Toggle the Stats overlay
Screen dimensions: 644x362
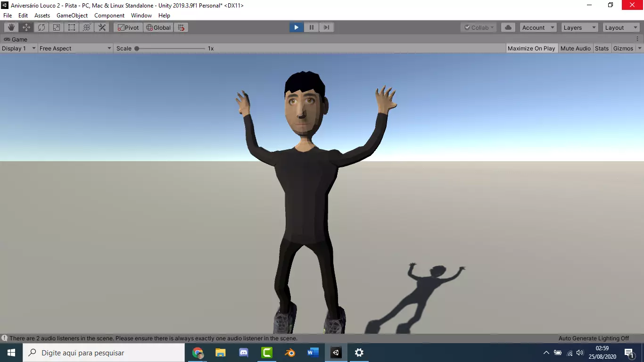click(602, 48)
